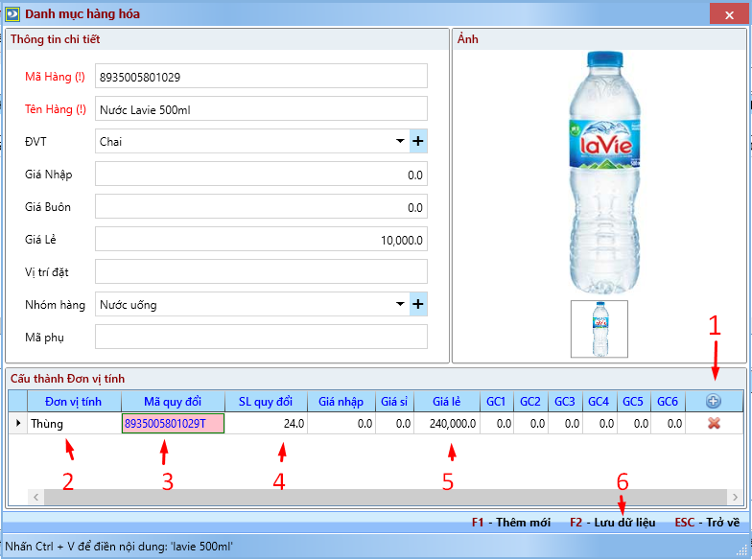Click the 240,000.0 retail price cell
This screenshot has width=752, height=560.
447,424
